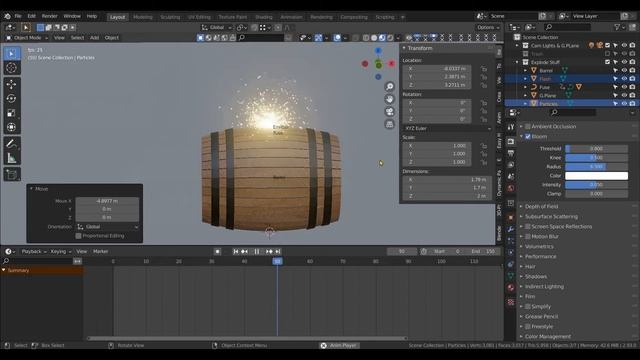
Task: Select the Measure tool
Action: click(12, 158)
